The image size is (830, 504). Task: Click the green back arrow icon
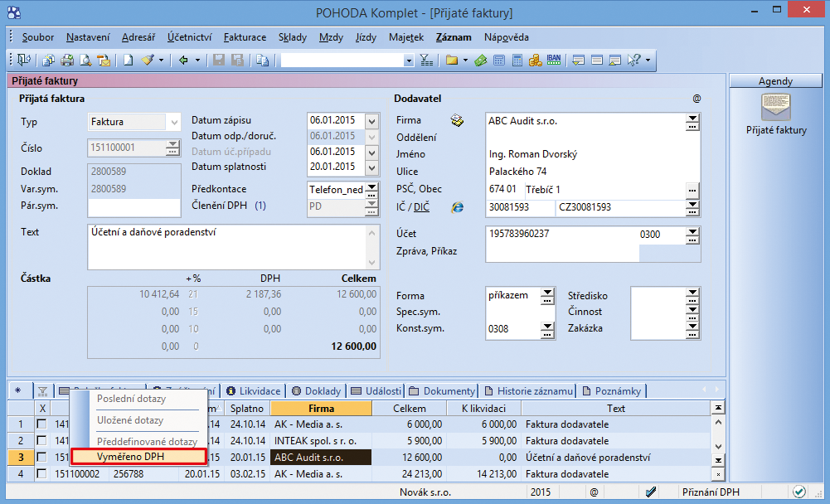point(184,60)
